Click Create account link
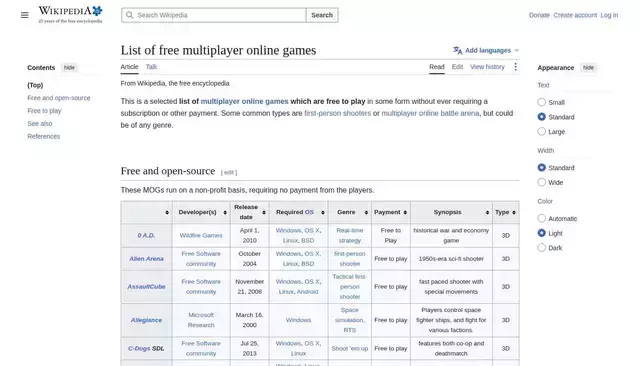The width and height of the screenshot is (640, 366). pyautogui.click(x=575, y=15)
